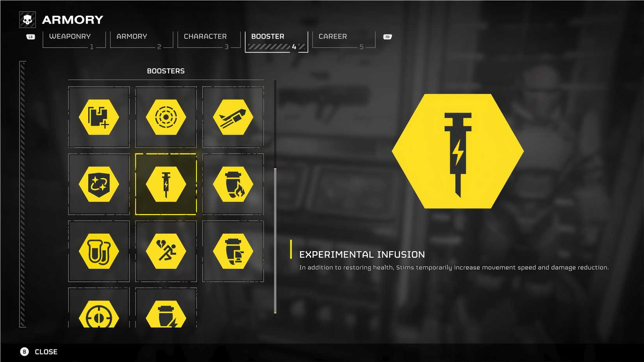Pick the canister with flame booster
Image resolution: width=644 pixels, height=362 pixels.
tap(233, 184)
